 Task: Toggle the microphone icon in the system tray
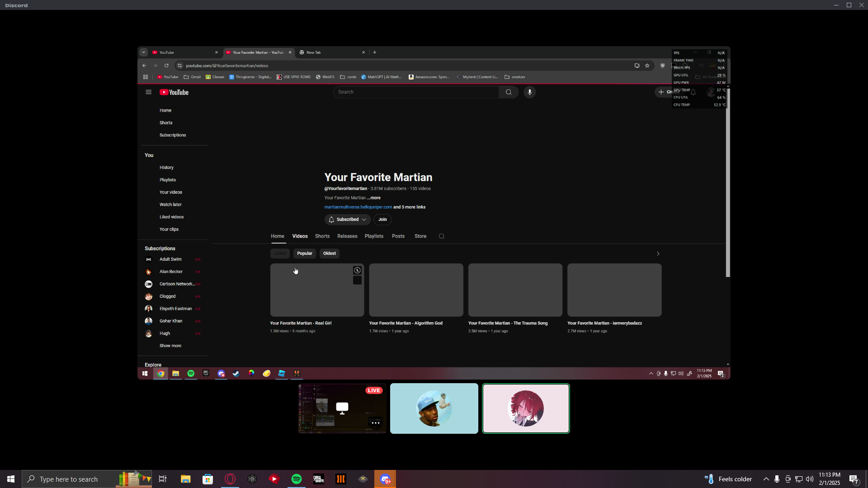777,479
